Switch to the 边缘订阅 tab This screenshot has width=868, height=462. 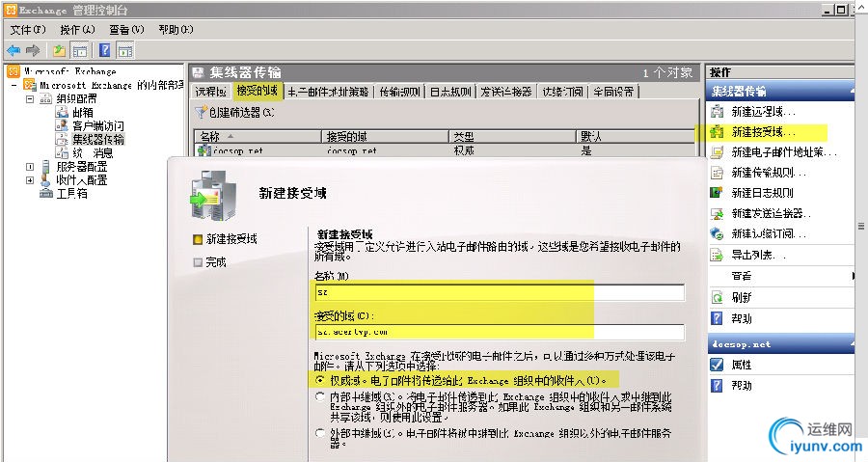(562, 92)
